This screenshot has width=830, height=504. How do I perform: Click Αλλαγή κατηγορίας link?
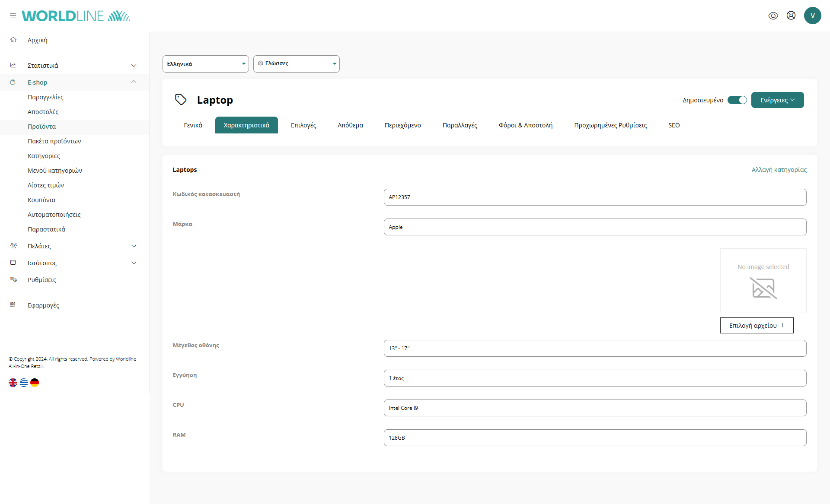[779, 170]
